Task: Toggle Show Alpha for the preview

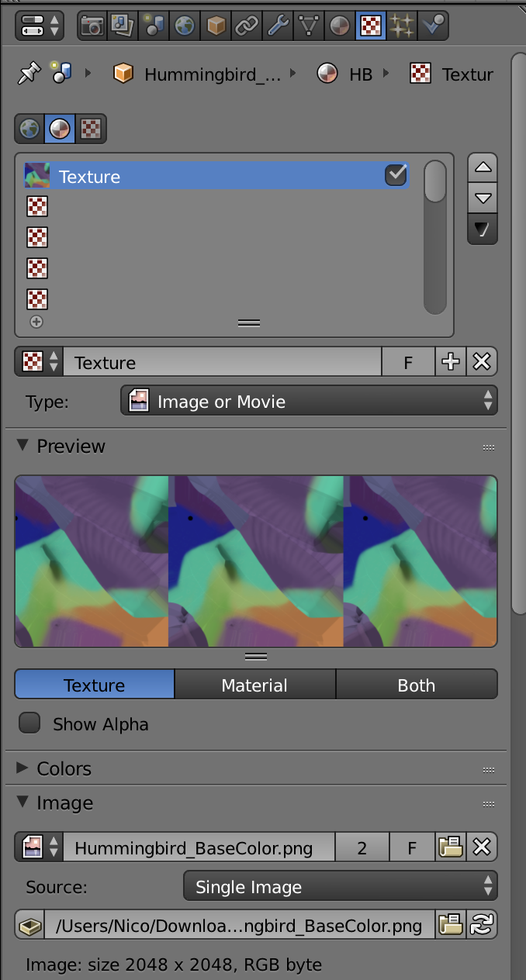Action: click(x=29, y=723)
